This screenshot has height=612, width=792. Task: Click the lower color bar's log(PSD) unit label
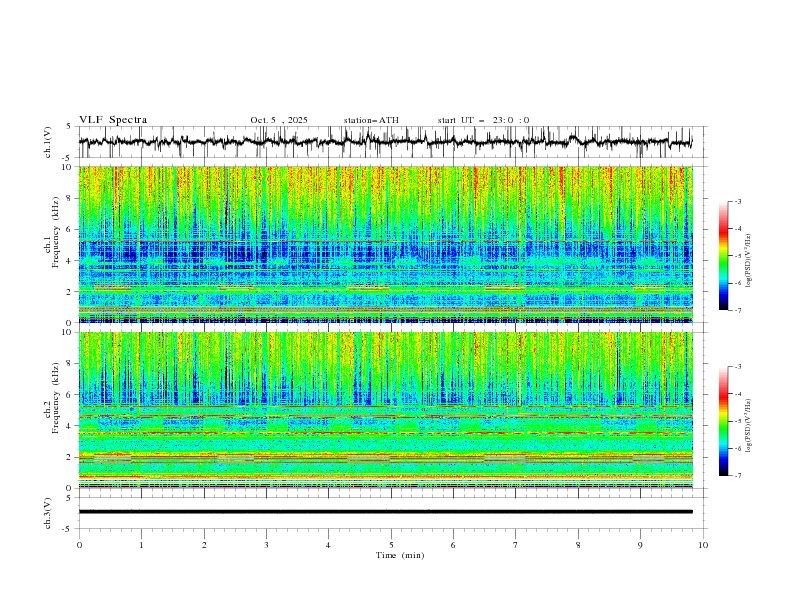tap(749, 426)
